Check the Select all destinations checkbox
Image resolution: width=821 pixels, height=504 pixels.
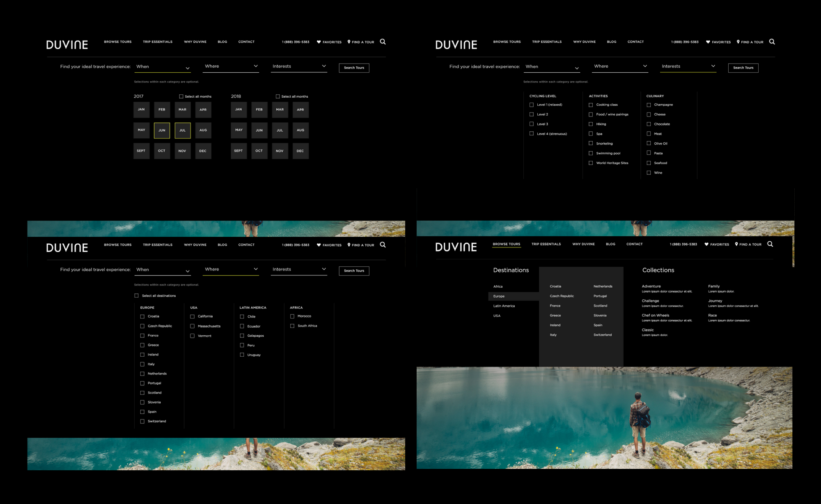[x=137, y=296]
